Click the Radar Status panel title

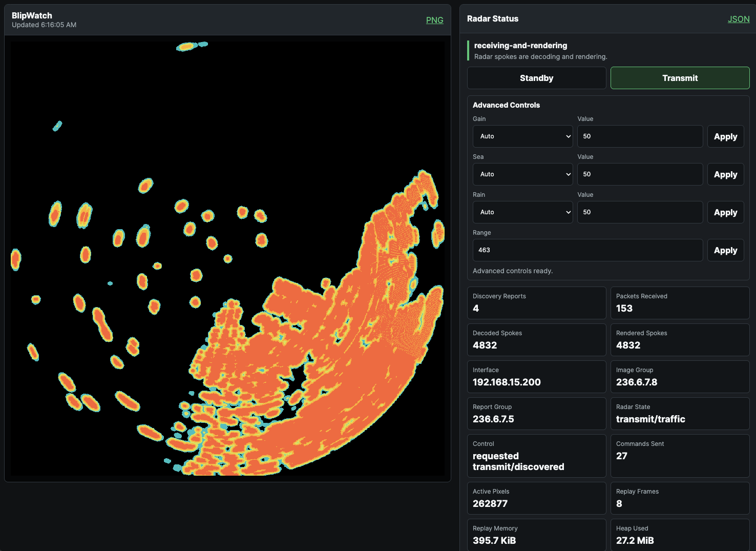click(493, 18)
